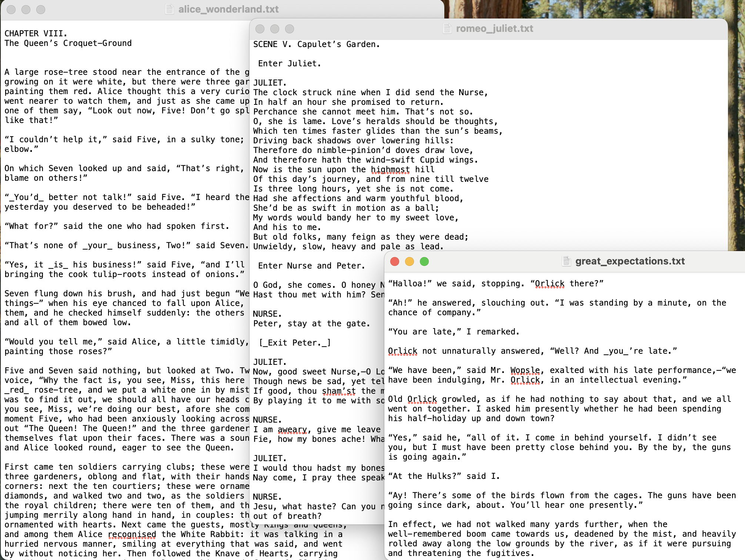Click the alice_wonderland.txt document icon
745x560 pixels.
[x=170, y=9]
